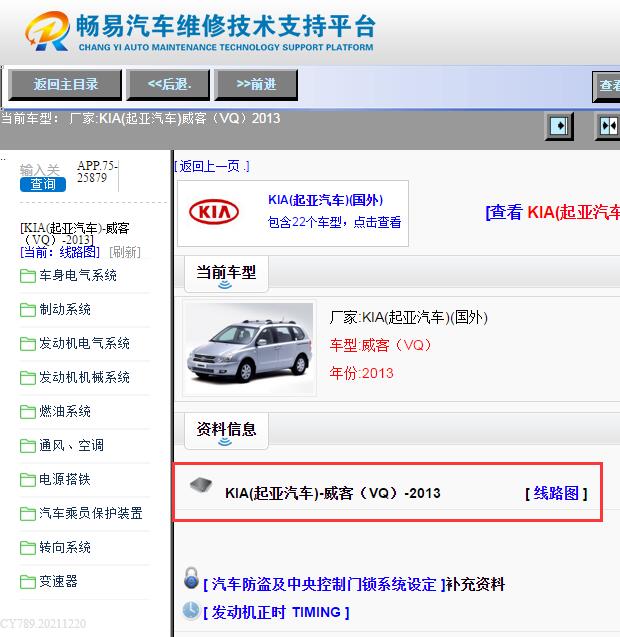Click the partially visible 查看 button
This screenshot has height=637, width=620.
coord(606,86)
